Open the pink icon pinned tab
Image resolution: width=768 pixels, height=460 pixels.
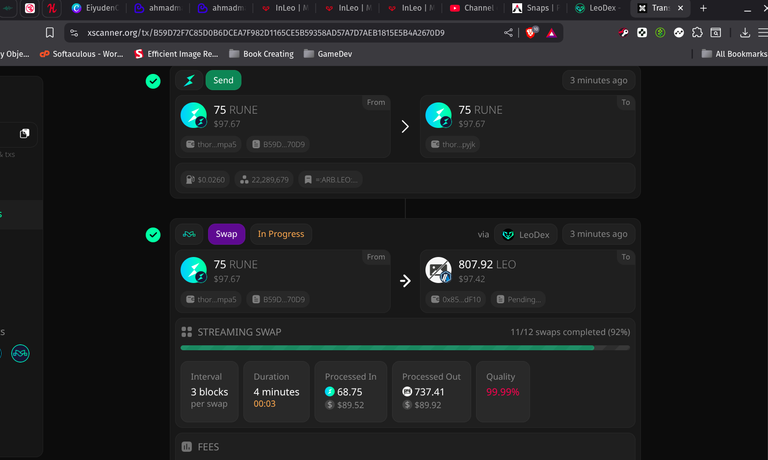click(30, 8)
